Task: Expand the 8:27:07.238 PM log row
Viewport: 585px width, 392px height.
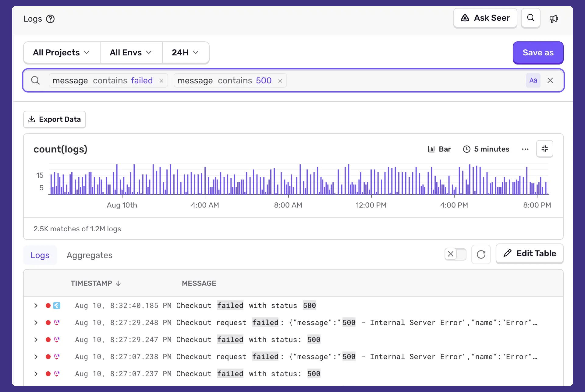Action: [x=36, y=357]
